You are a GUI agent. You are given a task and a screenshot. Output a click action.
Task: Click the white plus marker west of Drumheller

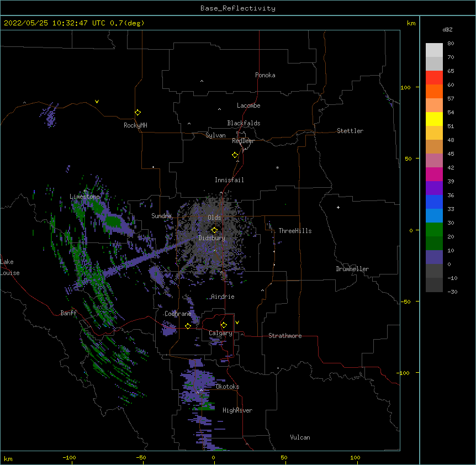tap(338, 207)
